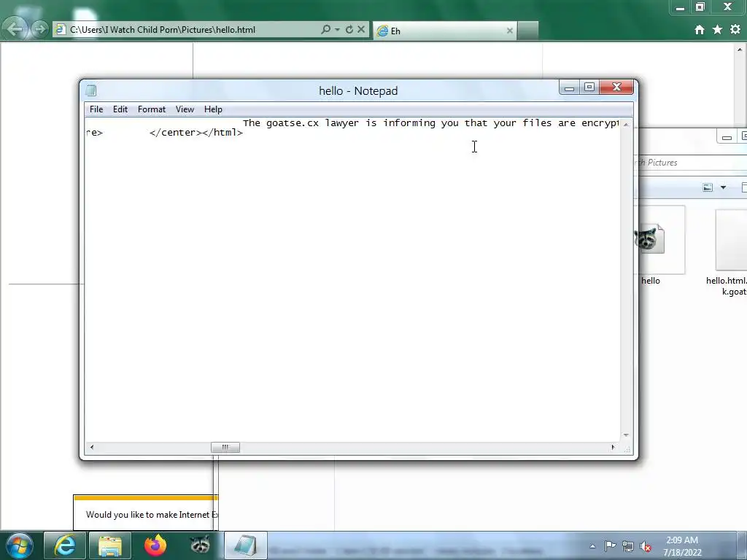The width and height of the screenshot is (747, 560).
Task: Click the Notepad title bar icon
Action: 91,90
